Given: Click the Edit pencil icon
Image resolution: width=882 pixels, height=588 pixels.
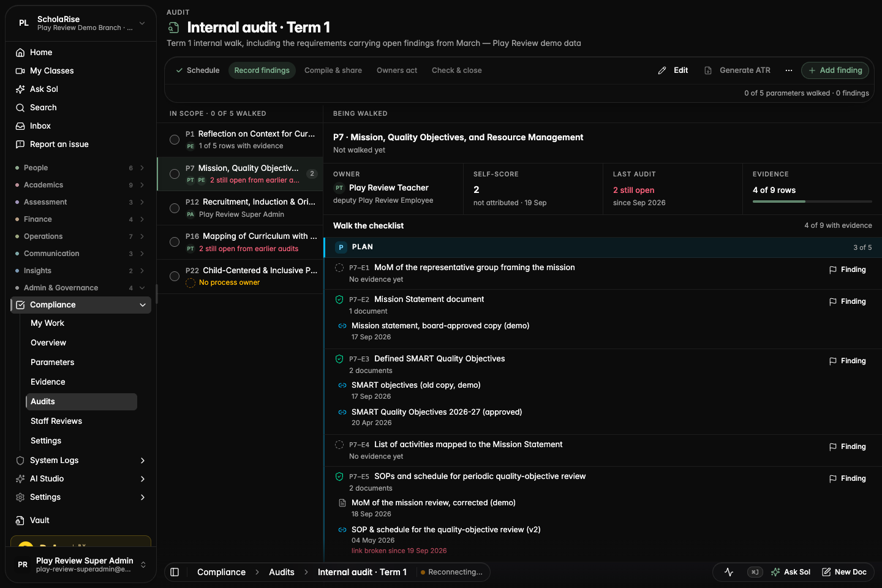Looking at the screenshot, I should [x=662, y=70].
